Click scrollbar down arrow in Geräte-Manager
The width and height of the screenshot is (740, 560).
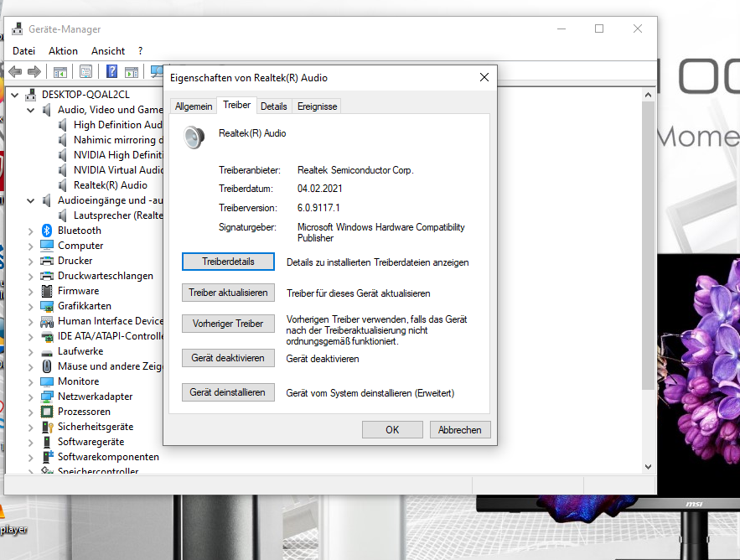pyautogui.click(x=648, y=466)
